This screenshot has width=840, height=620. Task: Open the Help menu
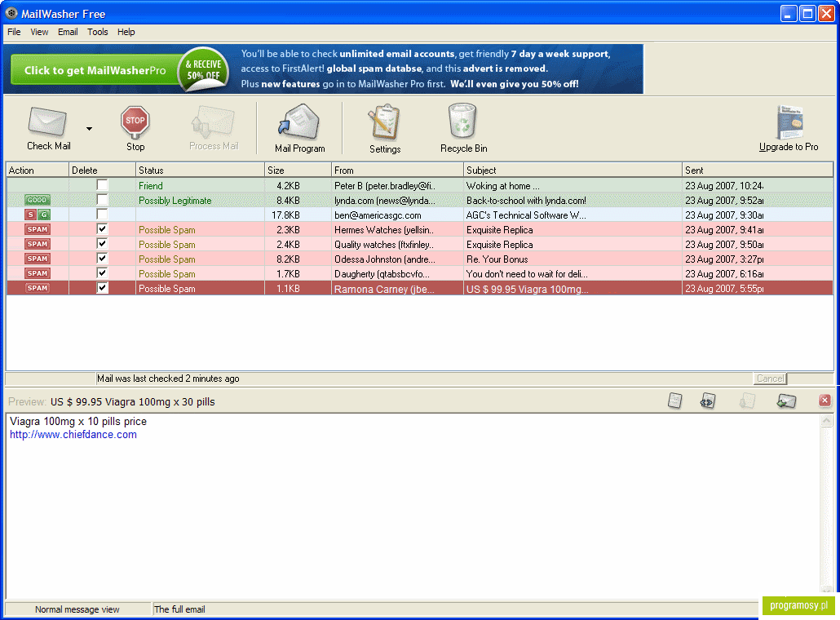point(126,32)
